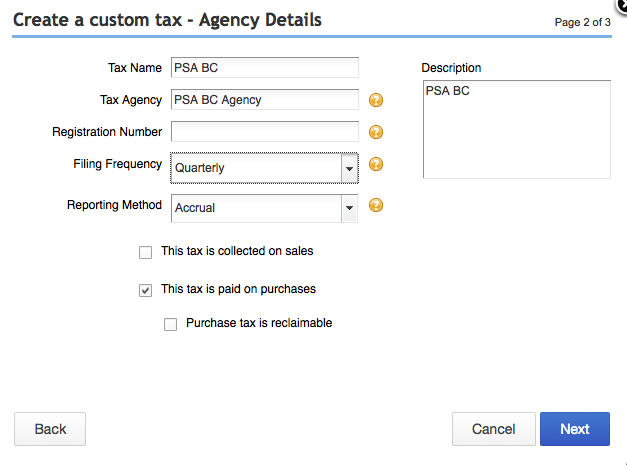627x465 pixels.
Task: Go to the Next page
Action: [575, 429]
